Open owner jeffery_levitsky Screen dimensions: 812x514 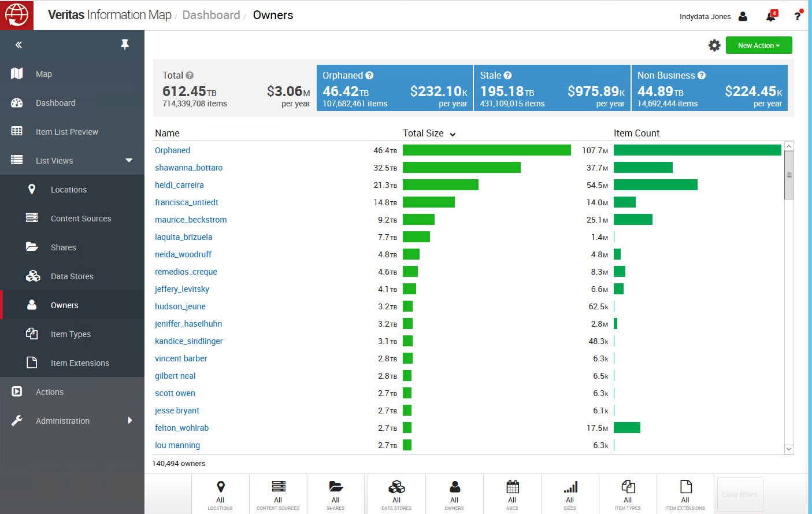[182, 289]
